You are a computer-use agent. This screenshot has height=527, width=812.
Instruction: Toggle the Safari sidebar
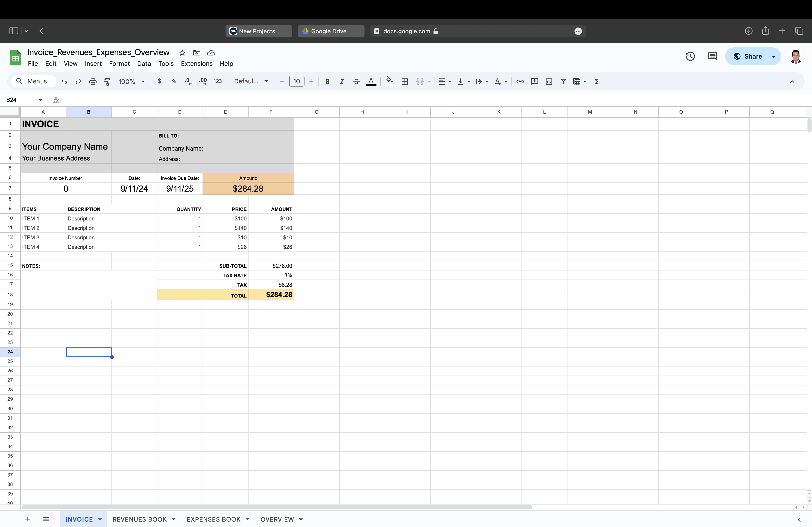pos(14,31)
